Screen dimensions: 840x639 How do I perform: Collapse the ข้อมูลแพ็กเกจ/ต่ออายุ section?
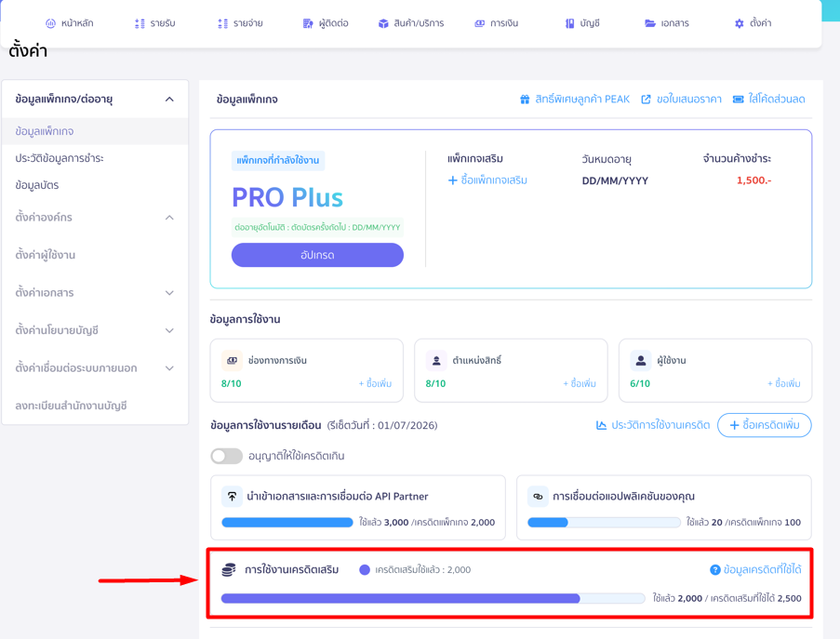pos(169,100)
